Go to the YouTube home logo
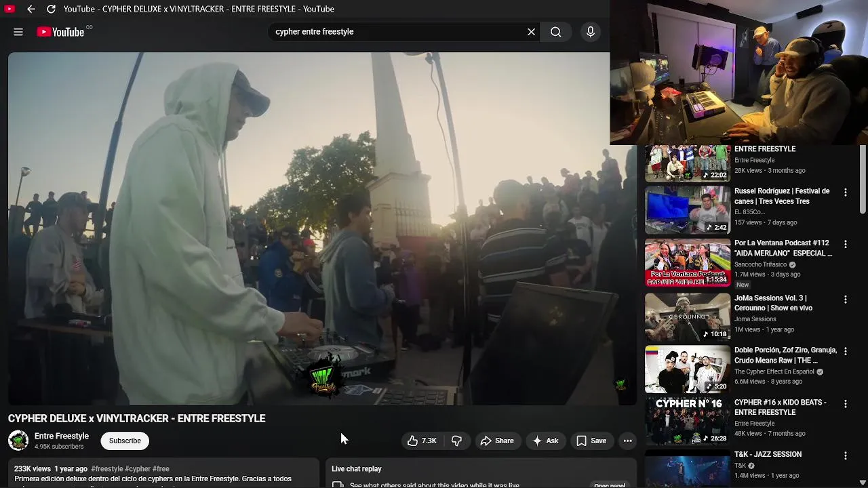This screenshot has width=868, height=488. (60, 32)
